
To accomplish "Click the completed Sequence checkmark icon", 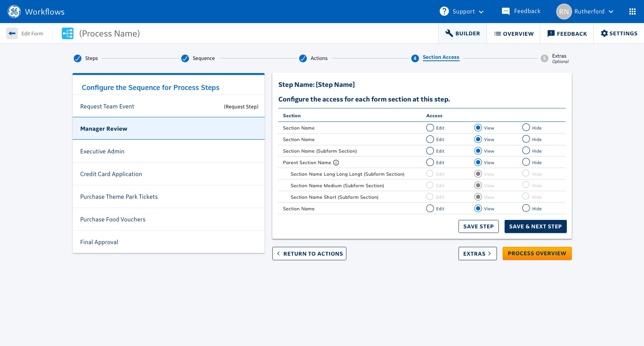I will (x=185, y=58).
